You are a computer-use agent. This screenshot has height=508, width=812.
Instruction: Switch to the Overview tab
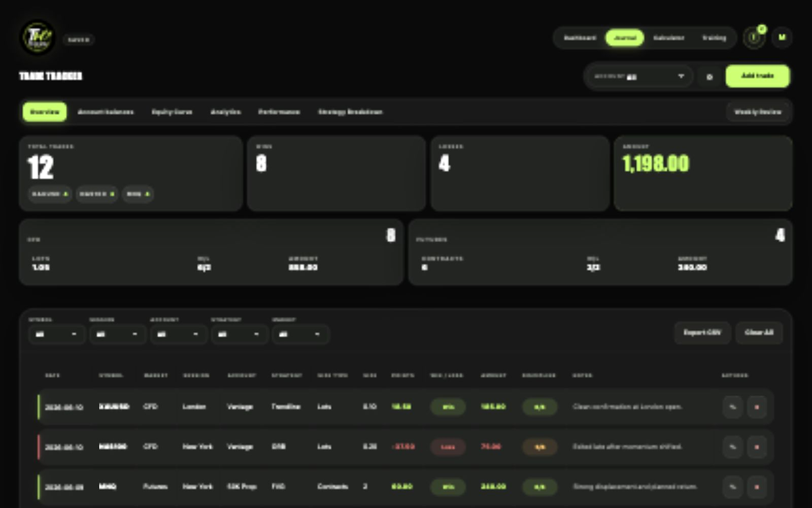click(x=45, y=112)
